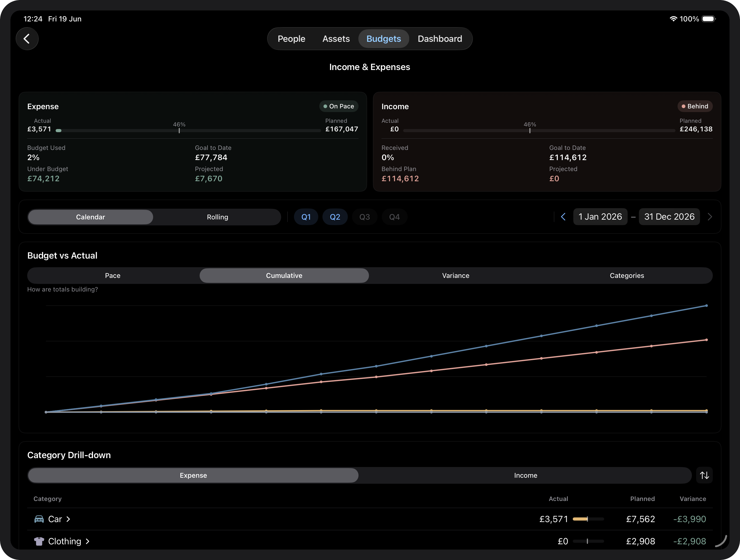Click the final yellow point on the cumulative chart
740x560 pixels.
tap(706, 410)
